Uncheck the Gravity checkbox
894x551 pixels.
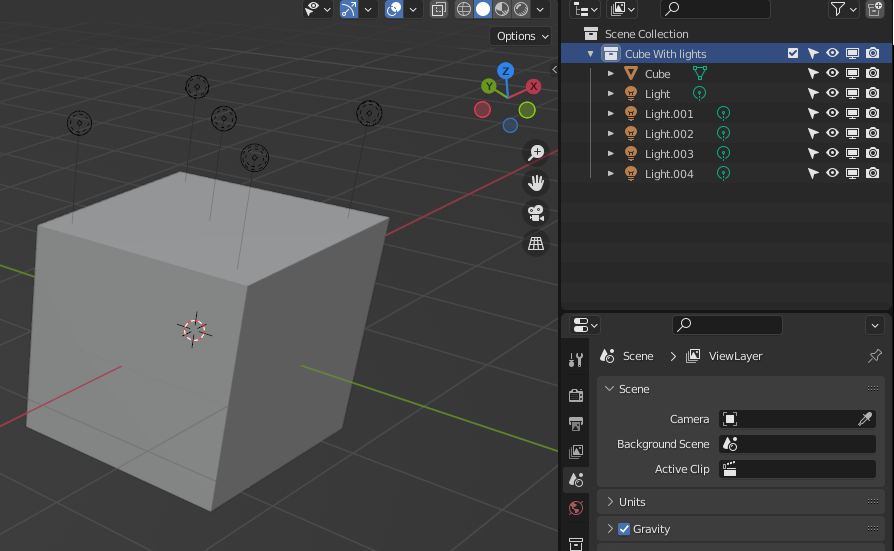coord(624,529)
